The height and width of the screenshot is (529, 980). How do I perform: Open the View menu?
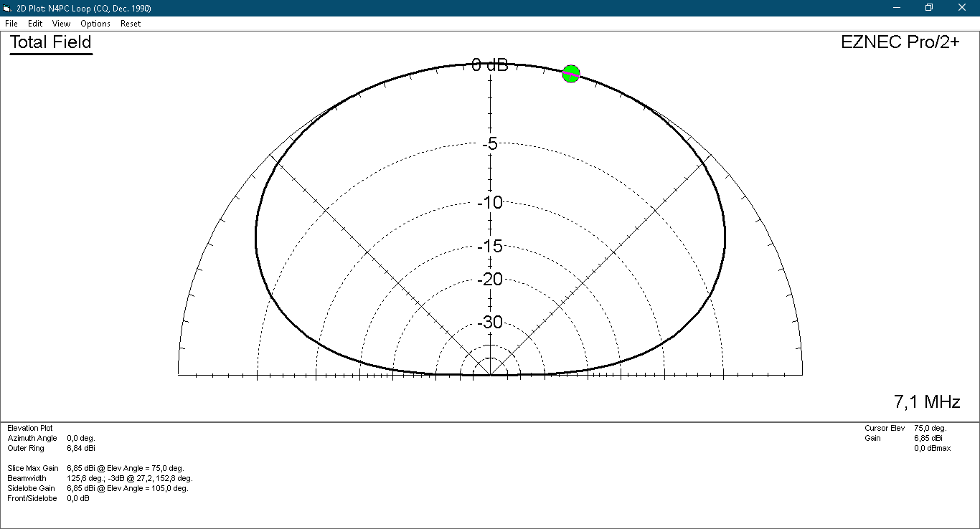tap(61, 24)
